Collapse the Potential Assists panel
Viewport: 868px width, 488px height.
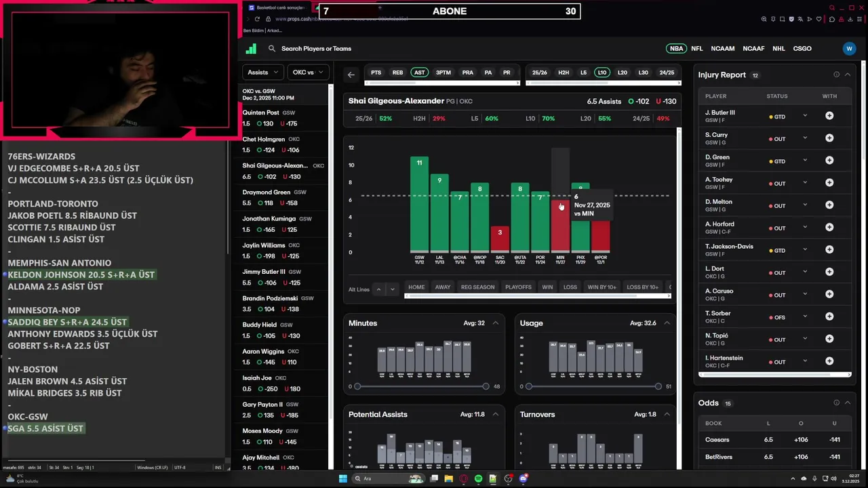coord(495,414)
